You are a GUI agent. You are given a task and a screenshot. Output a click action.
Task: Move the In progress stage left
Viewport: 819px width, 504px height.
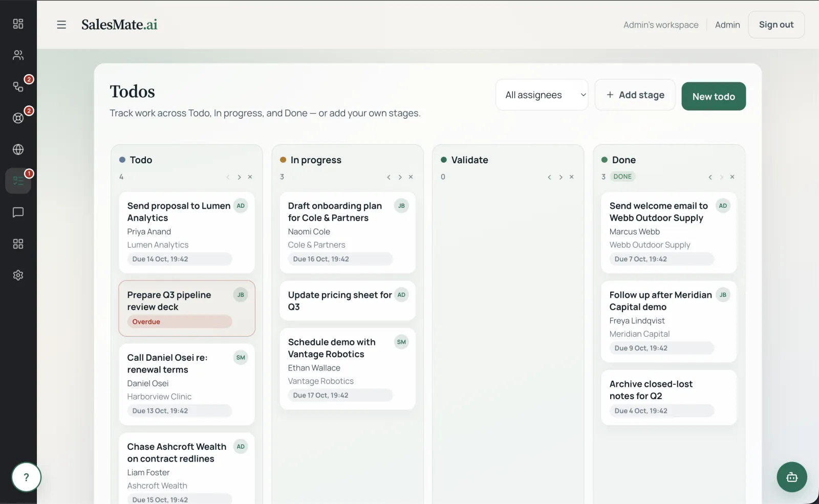pyautogui.click(x=389, y=177)
